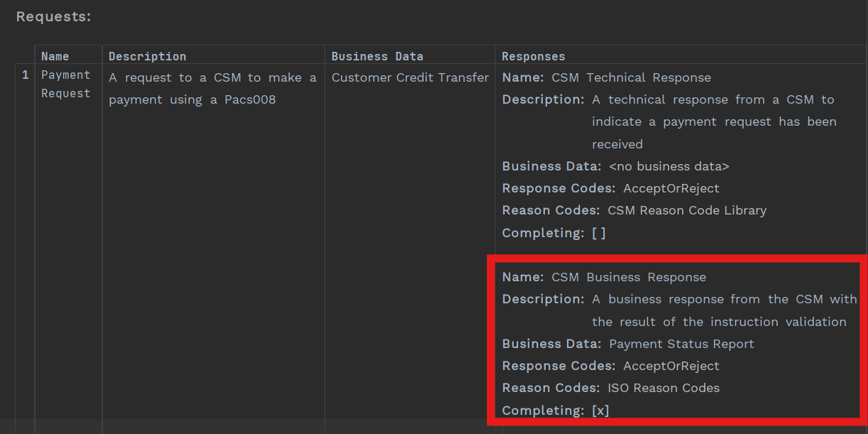The image size is (868, 434).
Task: Click the Responses column header
Action: pyautogui.click(x=534, y=56)
